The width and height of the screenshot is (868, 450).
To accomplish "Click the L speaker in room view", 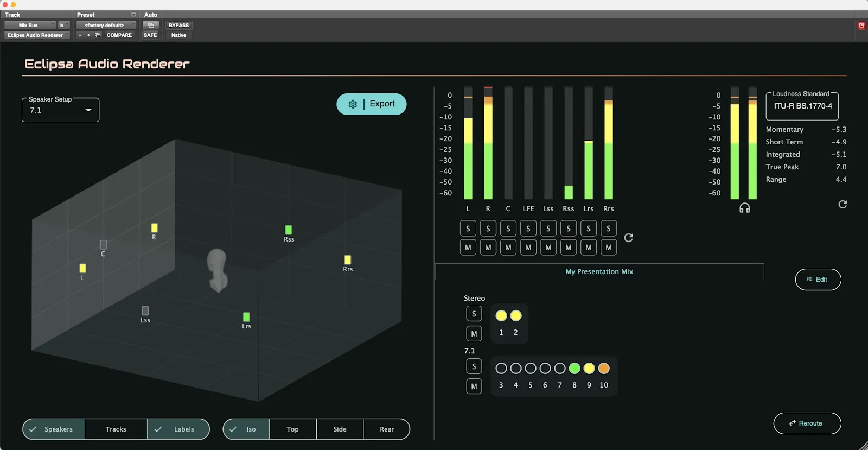I will [x=82, y=268].
